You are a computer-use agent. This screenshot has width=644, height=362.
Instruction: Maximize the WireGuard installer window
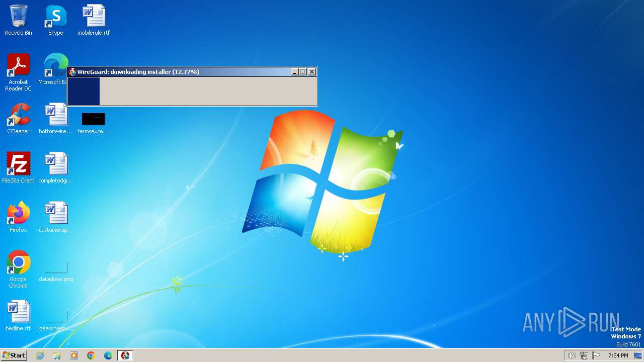point(303,72)
